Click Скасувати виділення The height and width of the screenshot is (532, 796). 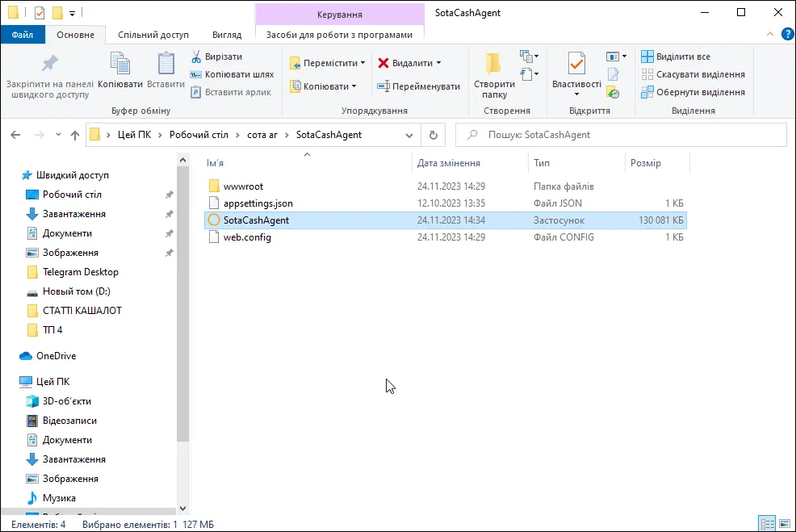(693, 74)
